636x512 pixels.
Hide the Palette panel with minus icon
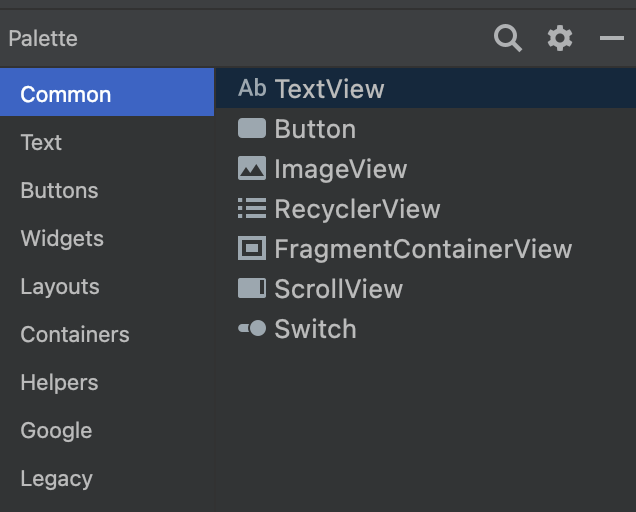(x=612, y=38)
